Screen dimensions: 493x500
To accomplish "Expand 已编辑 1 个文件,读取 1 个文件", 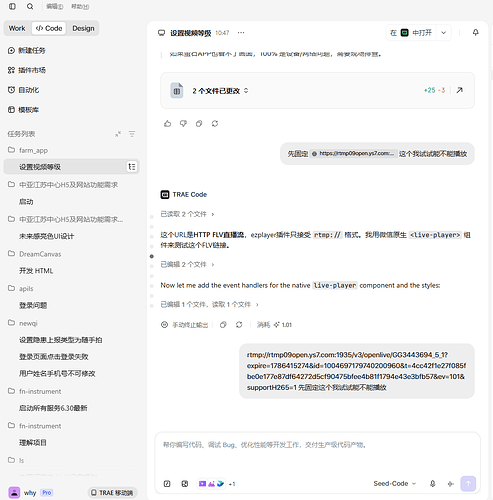I will pyautogui.click(x=210, y=304).
